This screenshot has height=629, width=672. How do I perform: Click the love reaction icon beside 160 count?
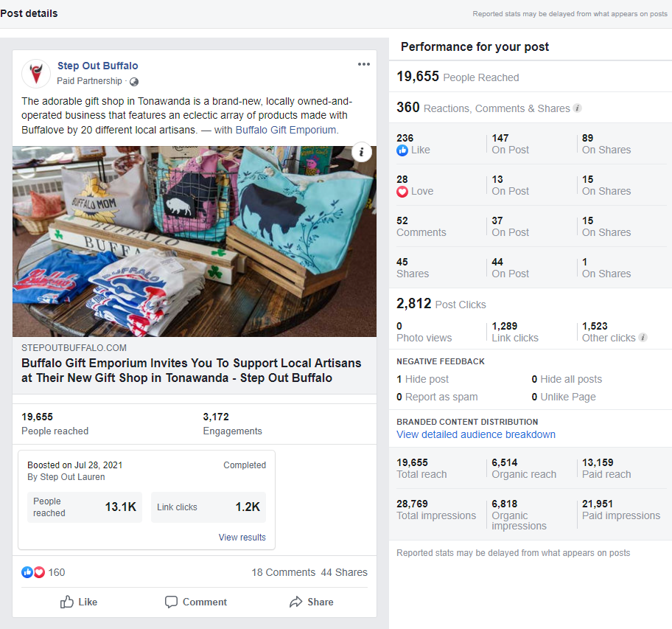pyautogui.click(x=39, y=572)
